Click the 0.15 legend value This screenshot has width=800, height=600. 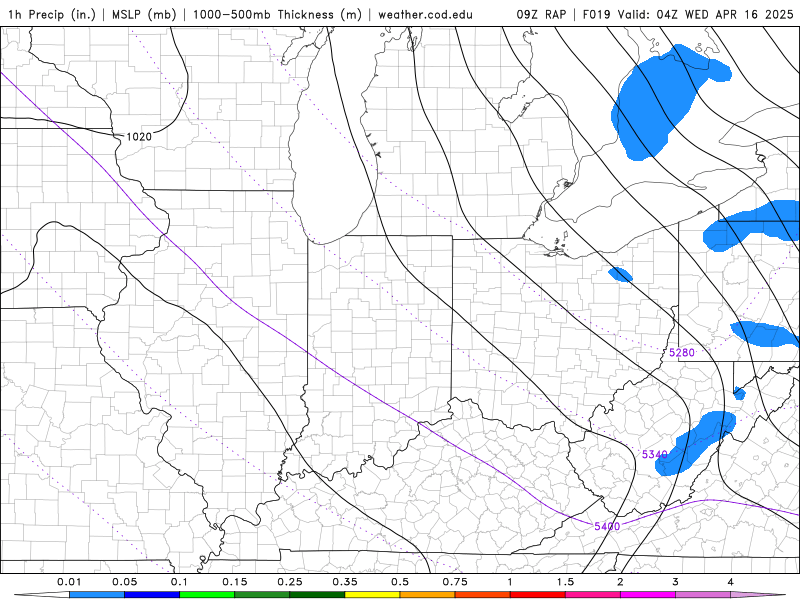[x=235, y=582]
